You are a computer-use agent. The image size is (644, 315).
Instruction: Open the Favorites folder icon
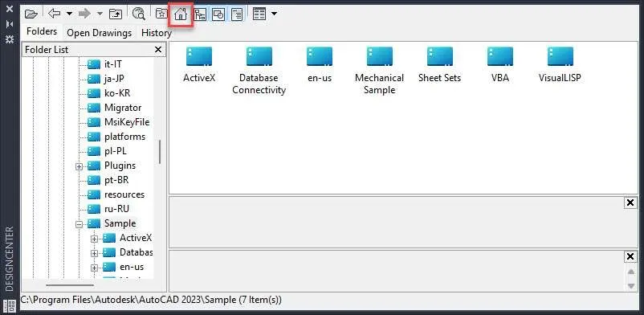click(x=161, y=14)
